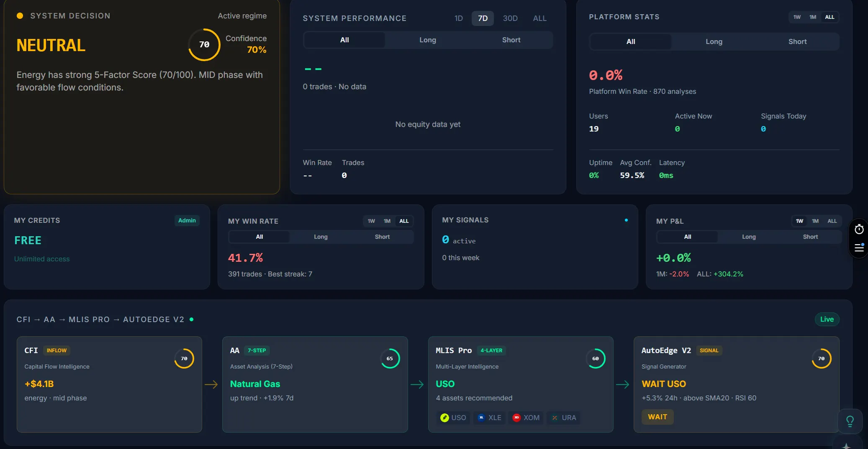Click the USO asset chip icon
Screen dimensions: 868x449
coord(444,418)
